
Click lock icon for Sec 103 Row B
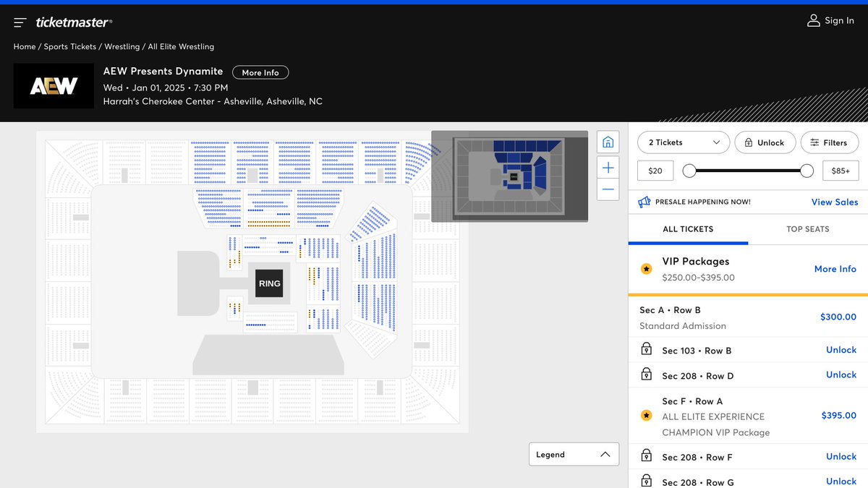(647, 350)
